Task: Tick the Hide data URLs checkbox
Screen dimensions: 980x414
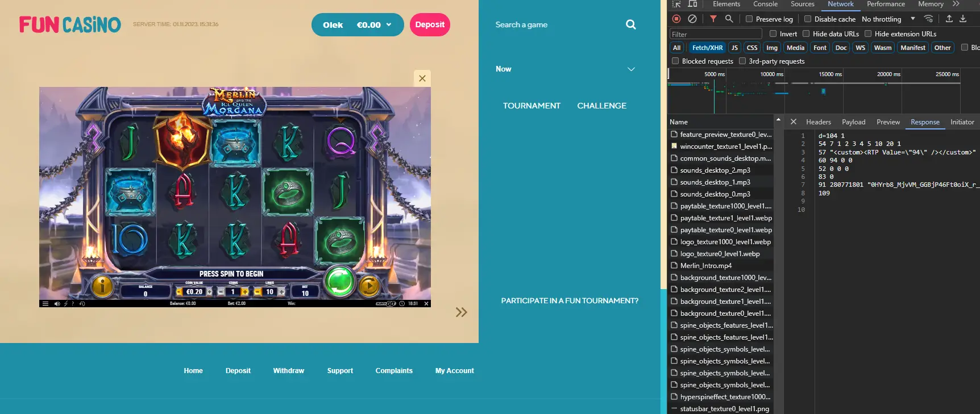Action: click(806, 34)
